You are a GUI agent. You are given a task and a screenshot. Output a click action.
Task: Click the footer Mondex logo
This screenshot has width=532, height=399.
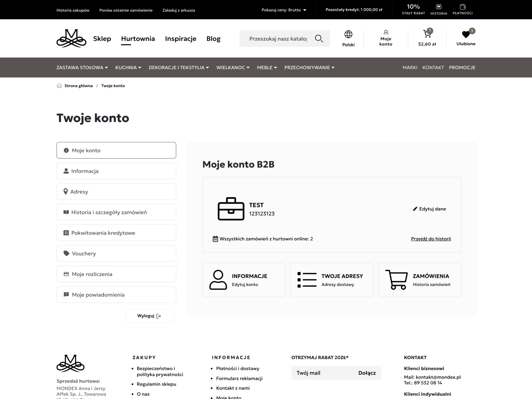coord(70,363)
